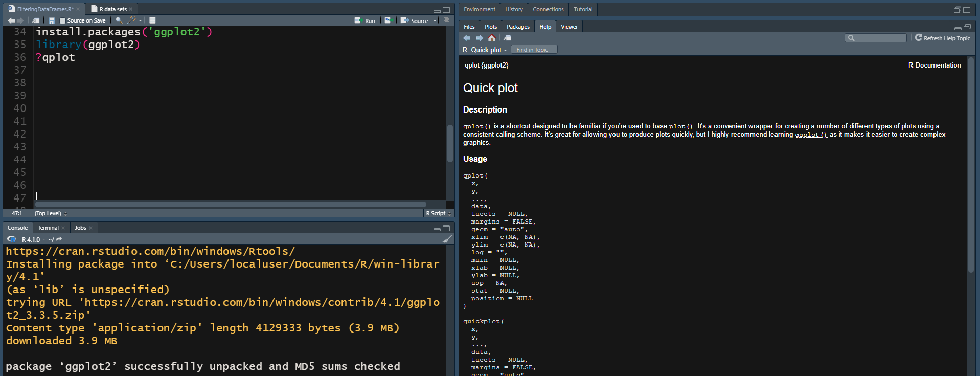Switch to the Packages tab
The height and width of the screenshot is (376, 980).
pyautogui.click(x=518, y=27)
